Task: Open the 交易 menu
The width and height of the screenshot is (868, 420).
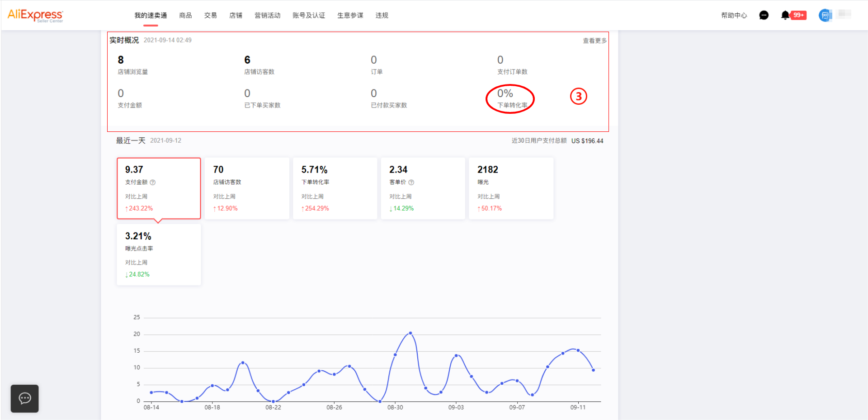Action: (x=210, y=15)
